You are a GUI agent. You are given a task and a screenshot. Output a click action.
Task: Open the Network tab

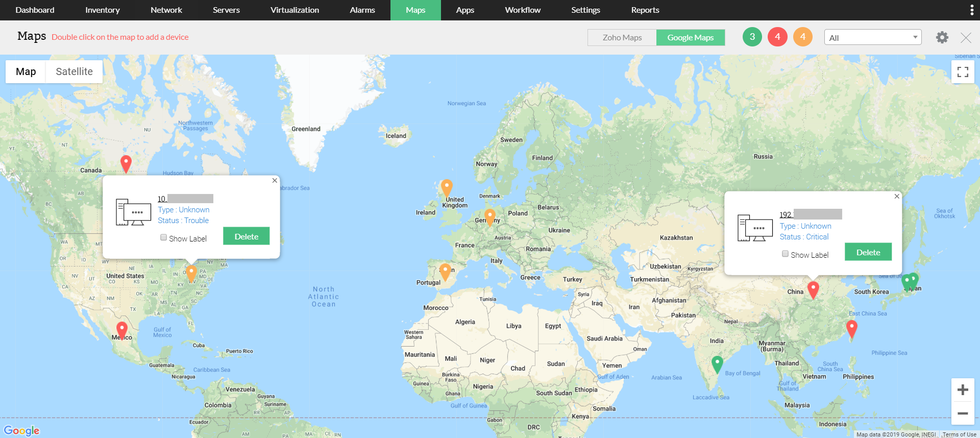(166, 10)
